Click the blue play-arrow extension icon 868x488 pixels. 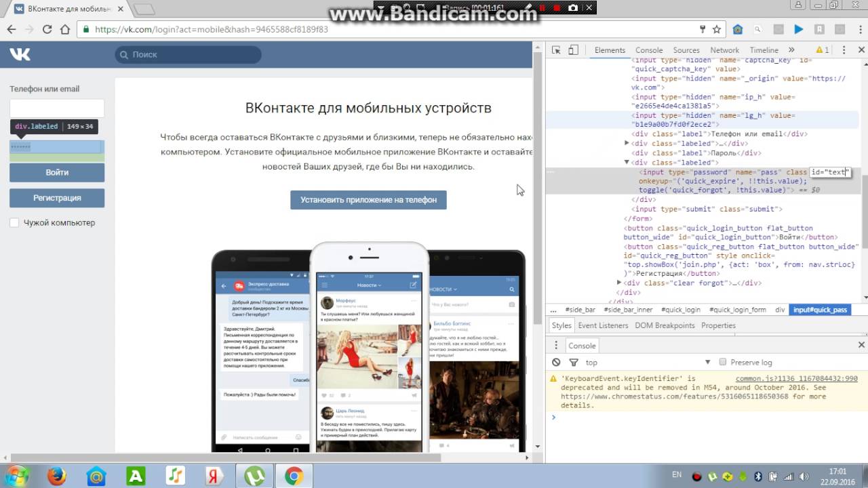point(799,29)
